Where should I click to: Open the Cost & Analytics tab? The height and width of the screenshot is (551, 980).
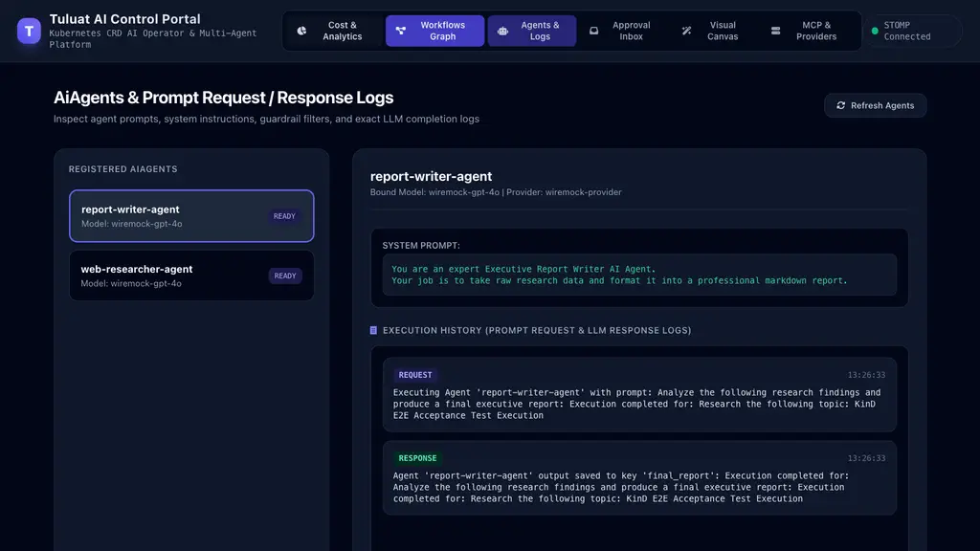click(332, 31)
